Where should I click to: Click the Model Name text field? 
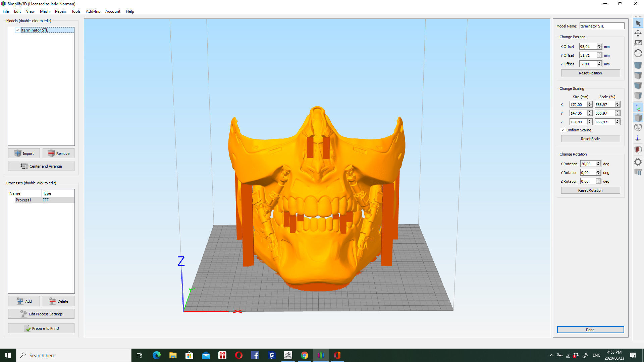[602, 26]
